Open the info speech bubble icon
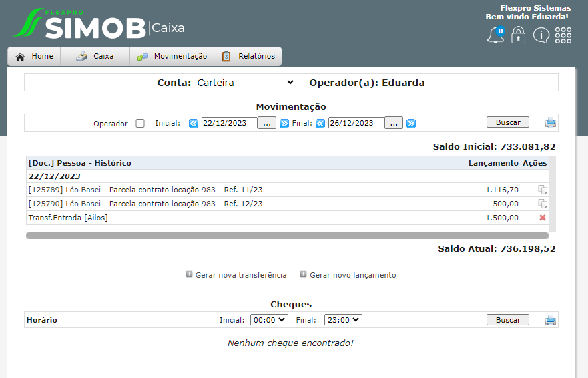Viewport: 588px width, 378px height. 541,35
